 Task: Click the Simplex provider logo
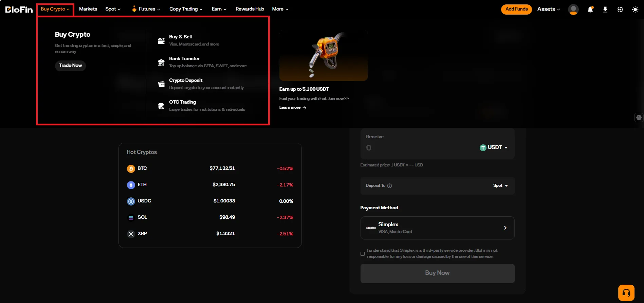(371, 228)
